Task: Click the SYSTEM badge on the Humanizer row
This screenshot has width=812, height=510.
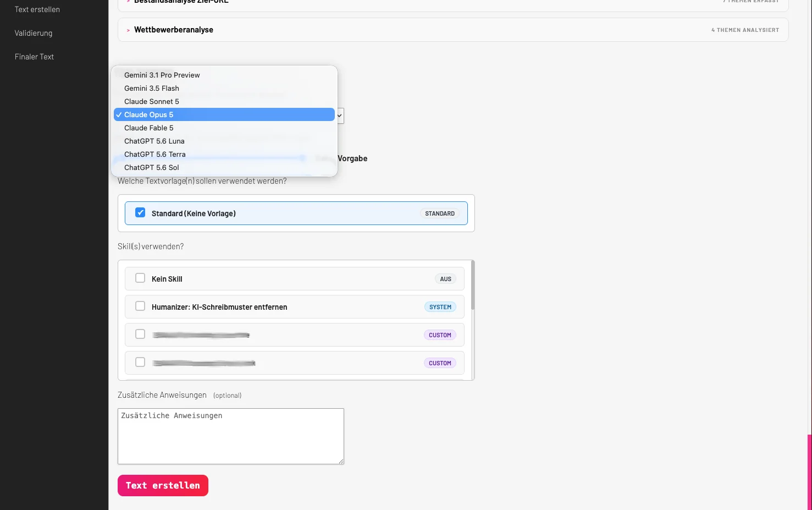Action: [x=440, y=307]
